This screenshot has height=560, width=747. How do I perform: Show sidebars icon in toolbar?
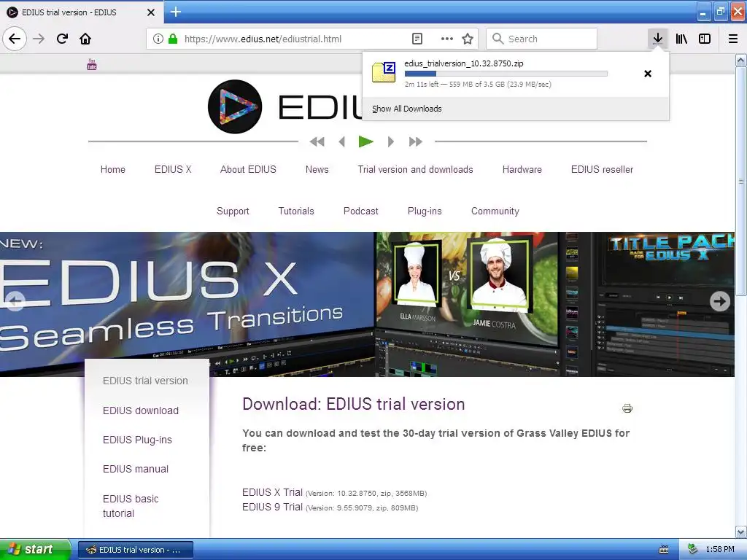click(705, 39)
